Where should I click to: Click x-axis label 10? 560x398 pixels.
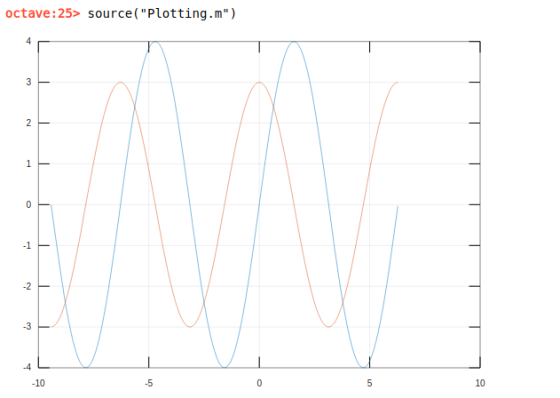coord(480,383)
